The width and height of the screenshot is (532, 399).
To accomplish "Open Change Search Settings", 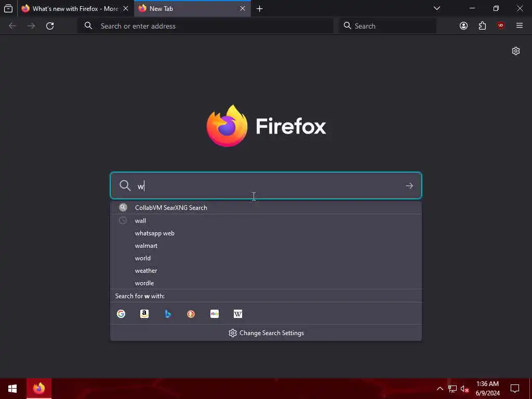I will click(266, 333).
